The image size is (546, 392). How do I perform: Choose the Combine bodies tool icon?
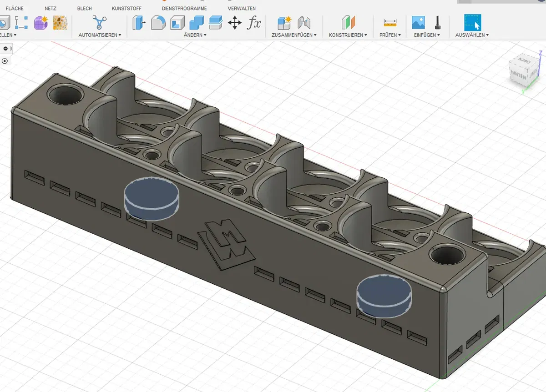pyautogui.click(x=197, y=22)
